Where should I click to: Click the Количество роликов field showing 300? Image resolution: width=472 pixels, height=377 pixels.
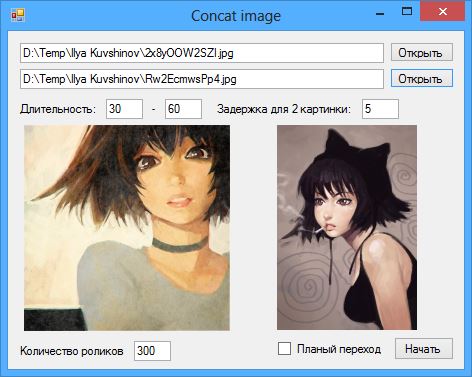(152, 351)
